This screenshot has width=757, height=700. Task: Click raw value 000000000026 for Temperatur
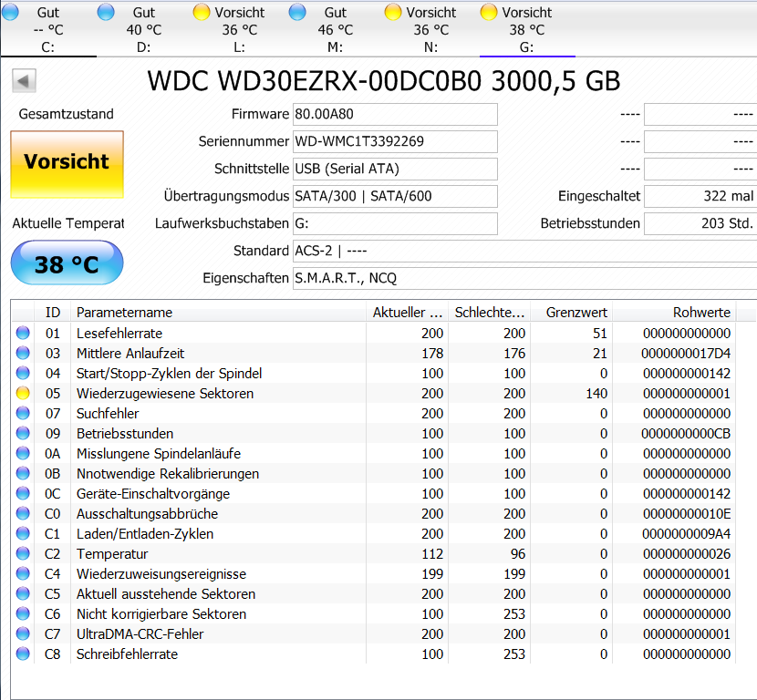click(687, 554)
